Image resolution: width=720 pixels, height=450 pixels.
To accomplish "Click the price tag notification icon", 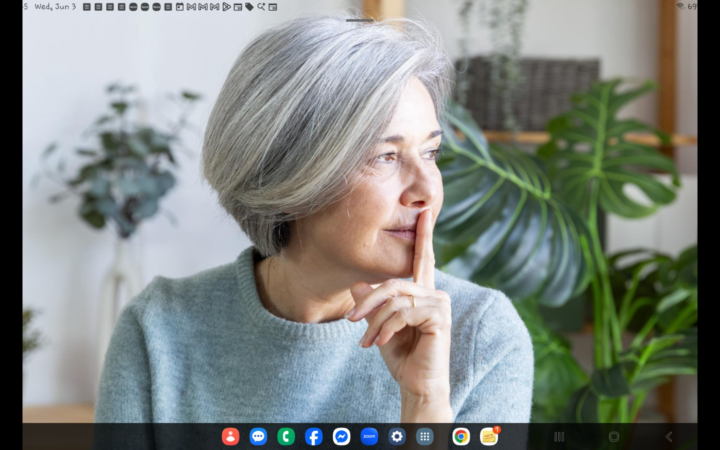I will (249, 7).
